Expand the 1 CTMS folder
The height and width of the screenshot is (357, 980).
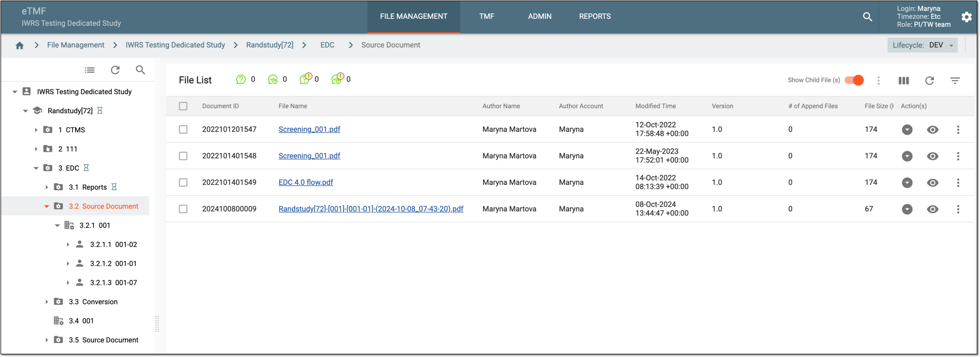pyautogui.click(x=36, y=130)
